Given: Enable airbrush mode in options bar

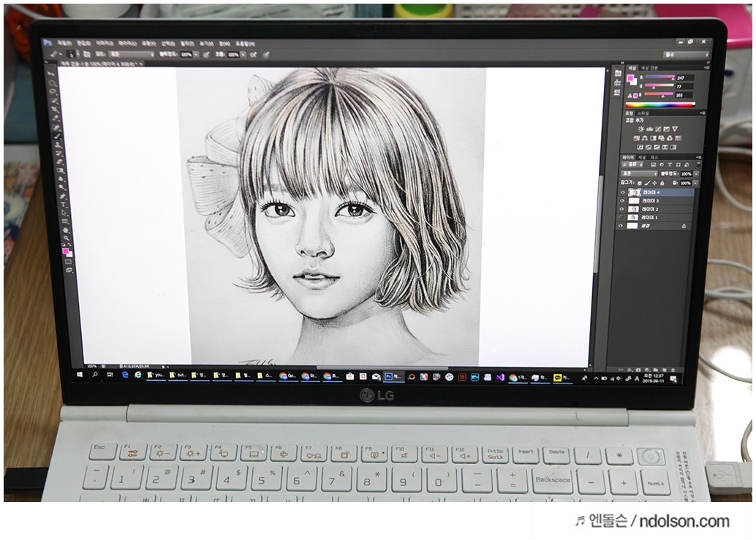Looking at the screenshot, I should coord(253,54).
